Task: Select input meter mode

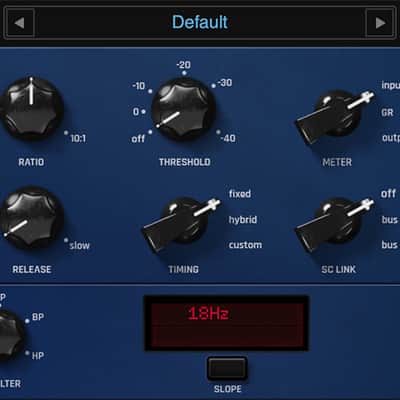Action: tap(390, 85)
